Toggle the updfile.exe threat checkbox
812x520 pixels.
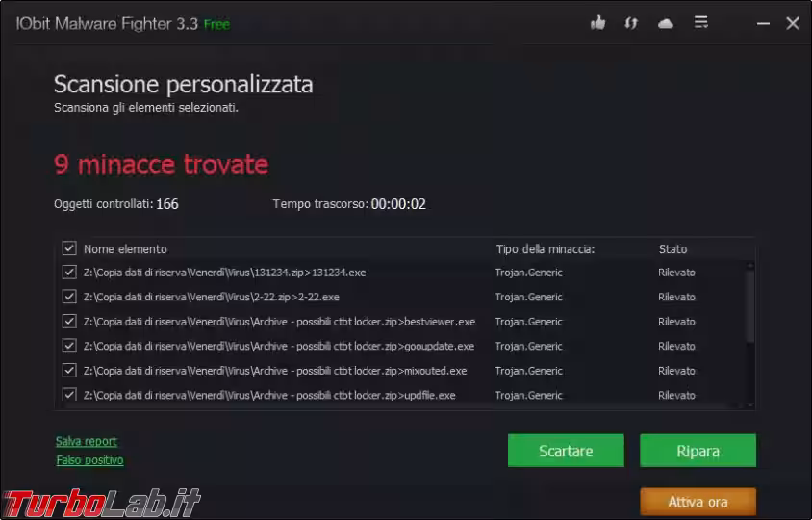click(69, 395)
